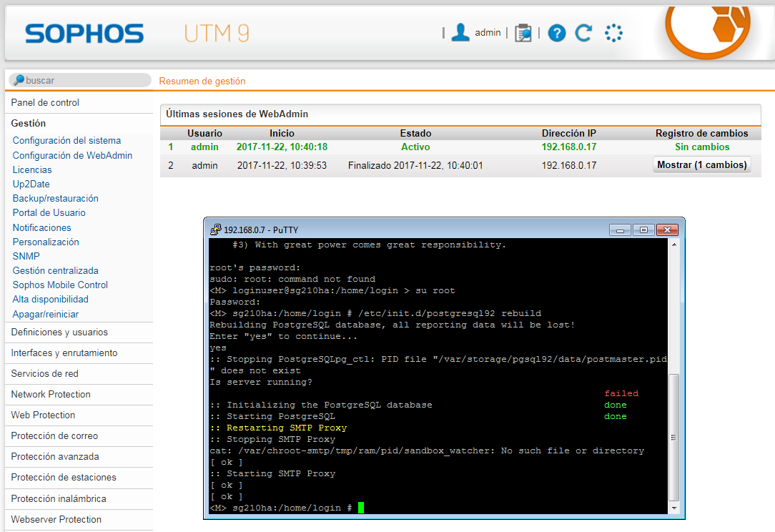Open Gestión centralizada
The image size is (775, 532).
(55, 270)
